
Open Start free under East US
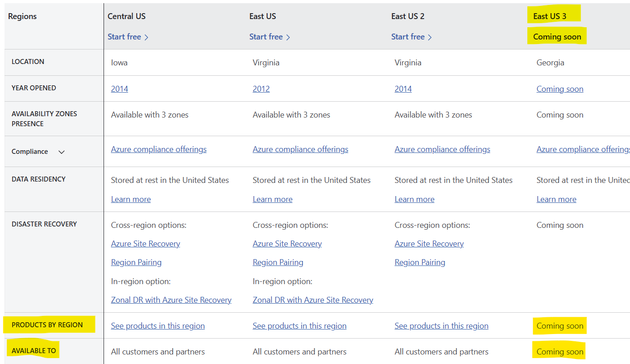(266, 37)
